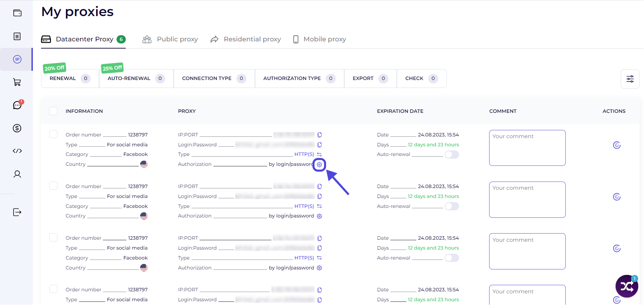Enable auto-renewal for the second proxy
The height and width of the screenshot is (305, 644).
click(x=452, y=206)
